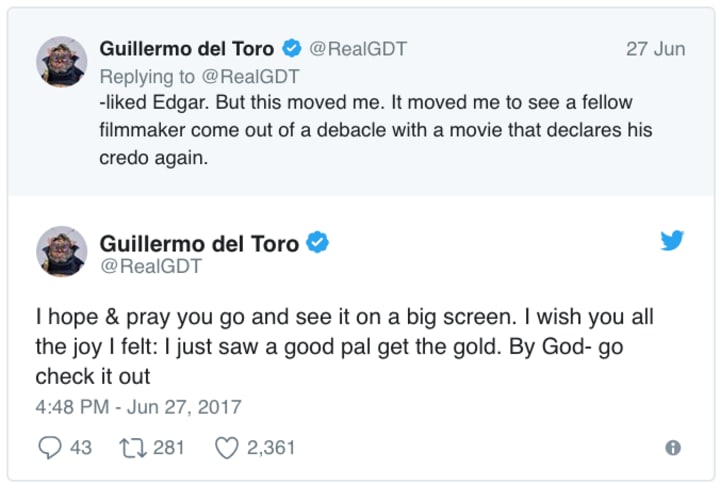The image size is (720, 484).
Task: Click the retweet arrows icon
Action: [132, 447]
